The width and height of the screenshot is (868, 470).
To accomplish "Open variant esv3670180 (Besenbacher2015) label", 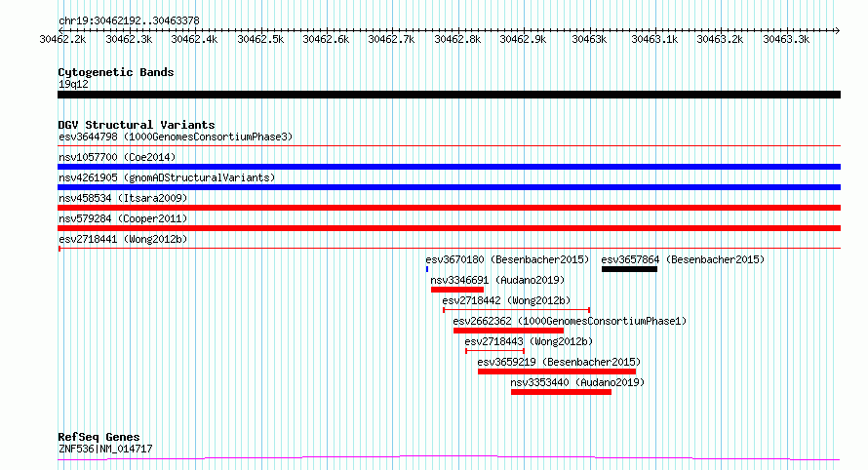I will point(507,259).
